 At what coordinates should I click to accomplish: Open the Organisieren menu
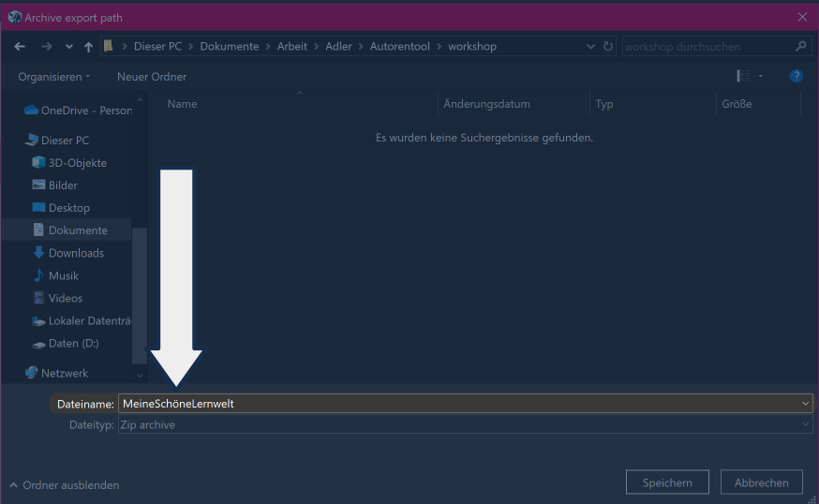coord(54,77)
